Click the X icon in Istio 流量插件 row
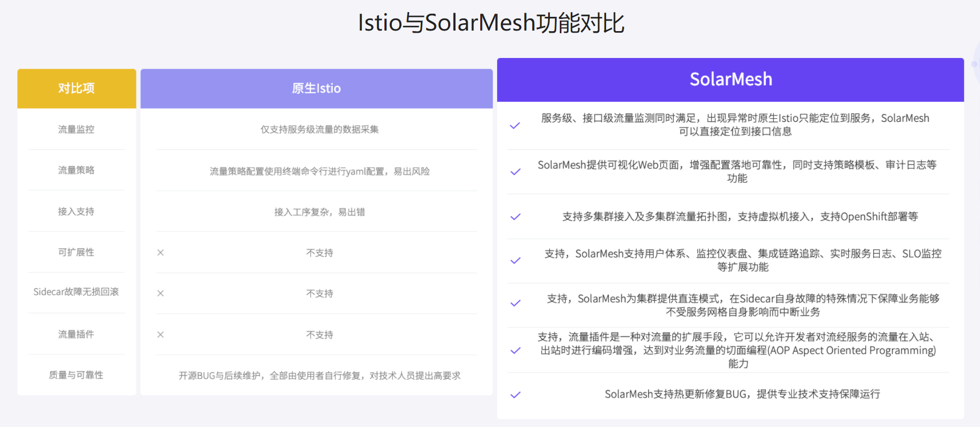 tap(161, 335)
